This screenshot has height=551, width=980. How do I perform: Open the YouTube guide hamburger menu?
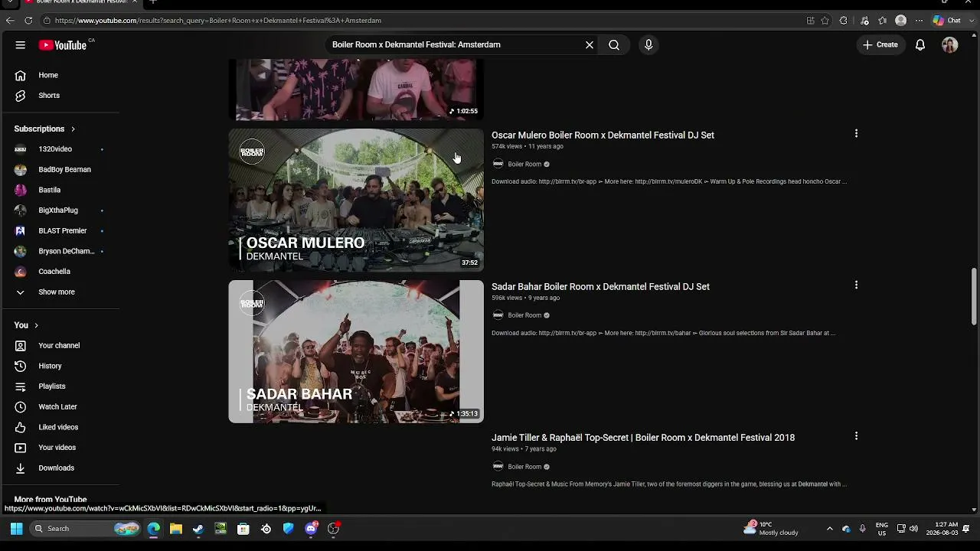click(21, 45)
